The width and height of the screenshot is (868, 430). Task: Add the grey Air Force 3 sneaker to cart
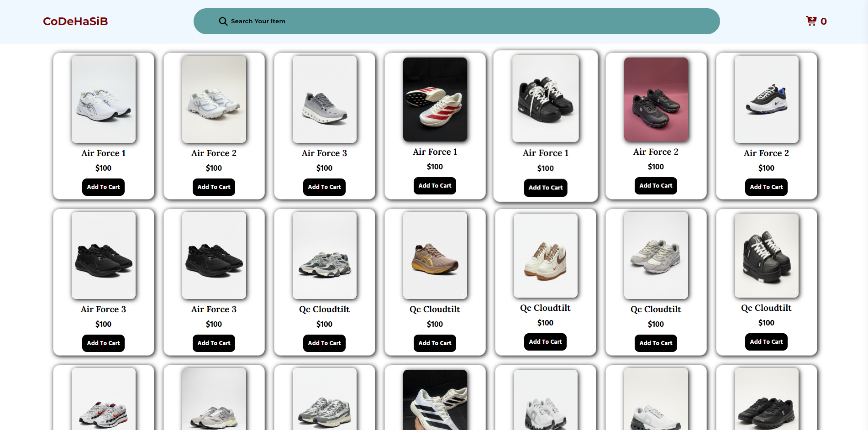tap(324, 187)
